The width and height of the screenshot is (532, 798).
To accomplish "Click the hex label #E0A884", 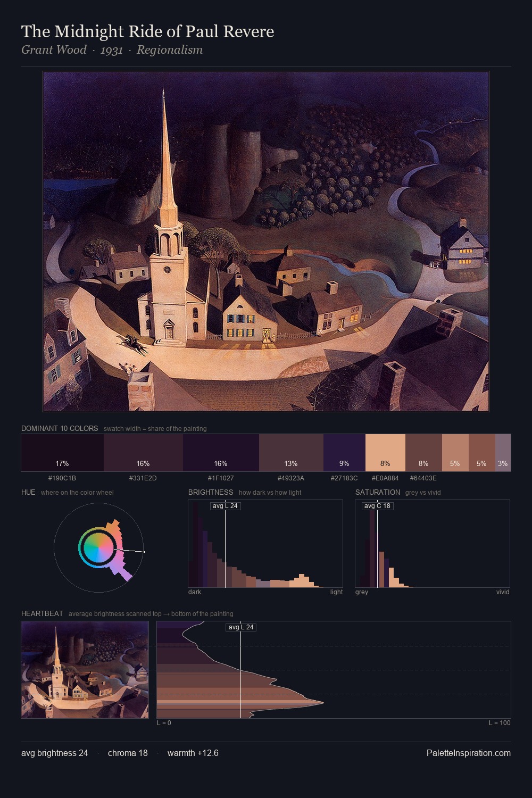I will [x=385, y=478].
